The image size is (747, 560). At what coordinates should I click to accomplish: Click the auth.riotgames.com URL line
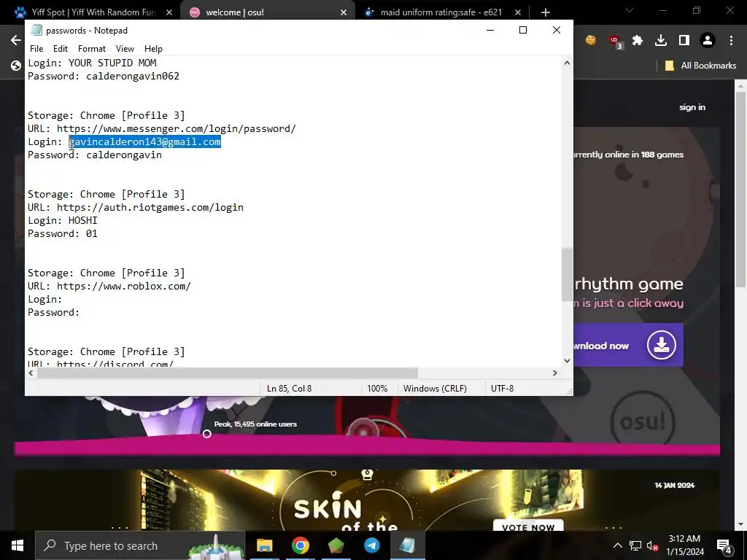(135, 207)
